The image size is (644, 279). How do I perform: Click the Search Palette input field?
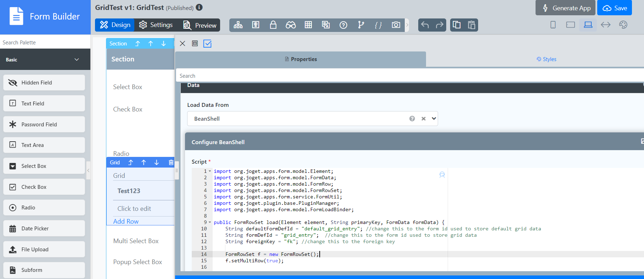coord(45,43)
